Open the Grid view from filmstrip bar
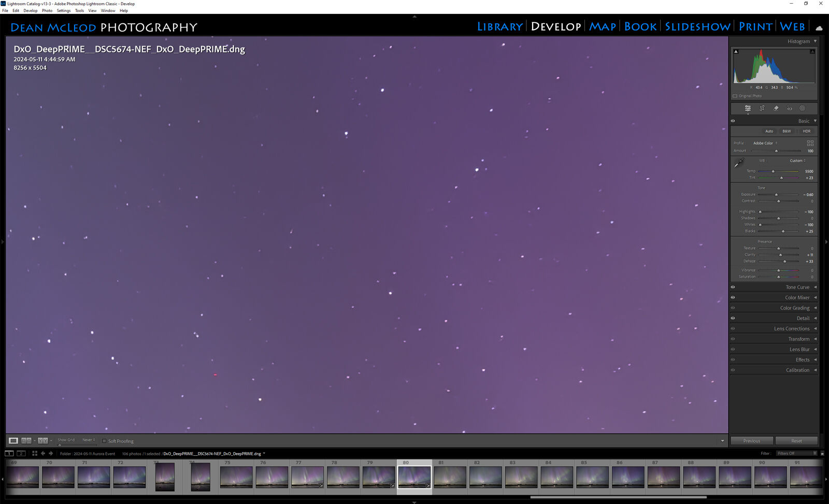Viewport: 829px width, 504px height. pyautogui.click(x=35, y=453)
